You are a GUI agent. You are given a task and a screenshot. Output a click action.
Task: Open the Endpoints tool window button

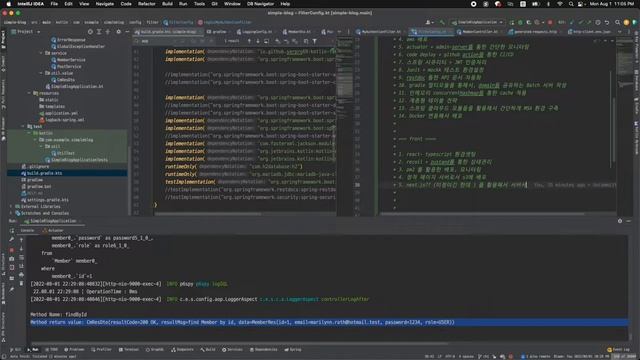[182, 350]
